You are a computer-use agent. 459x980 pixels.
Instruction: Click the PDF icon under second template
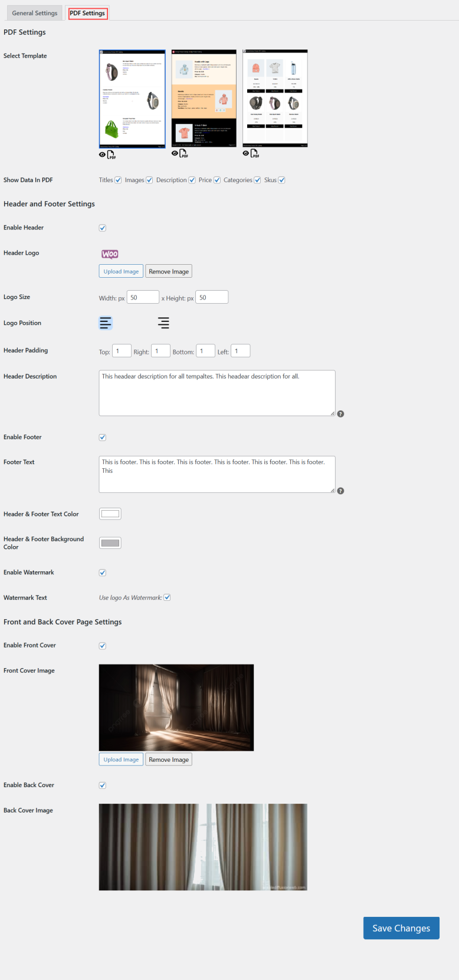[x=184, y=153]
